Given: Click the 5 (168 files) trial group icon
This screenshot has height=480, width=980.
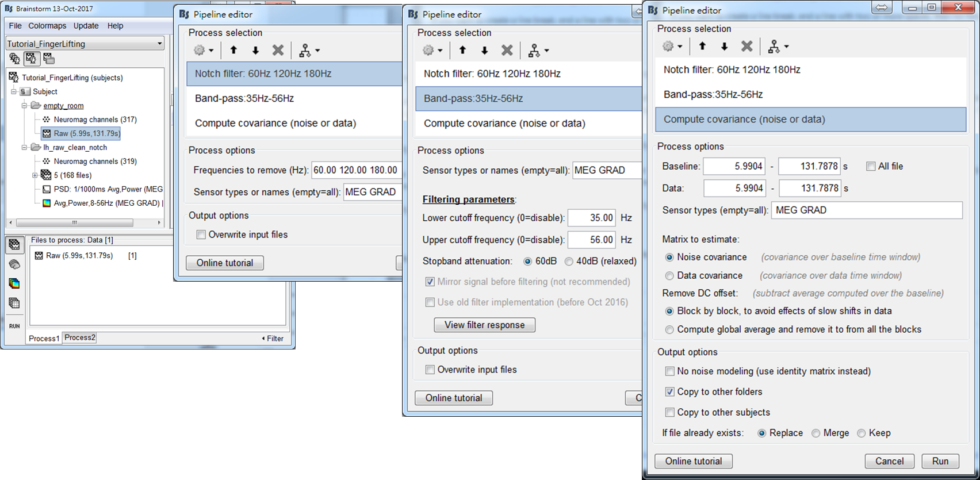Looking at the screenshot, I should (46, 175).
